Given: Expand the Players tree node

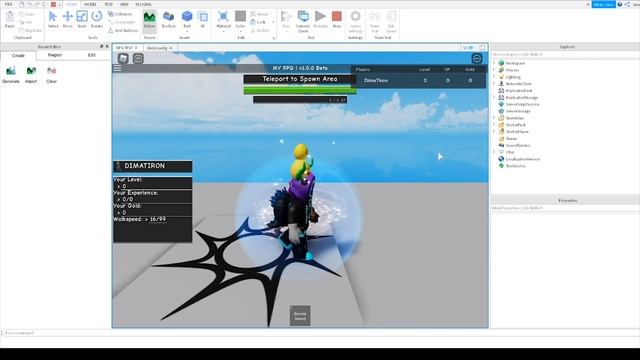Looking at the screenshot, I should tap(494, 70).
